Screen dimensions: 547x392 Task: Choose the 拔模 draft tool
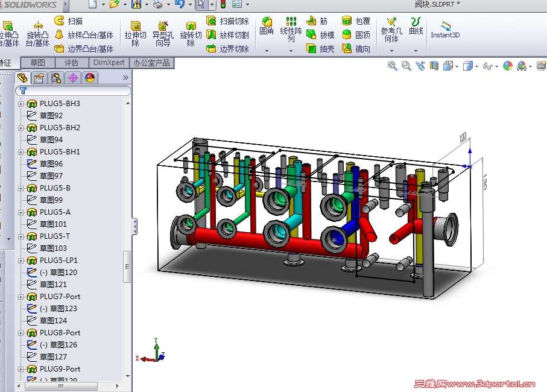(x=320, y=35)
